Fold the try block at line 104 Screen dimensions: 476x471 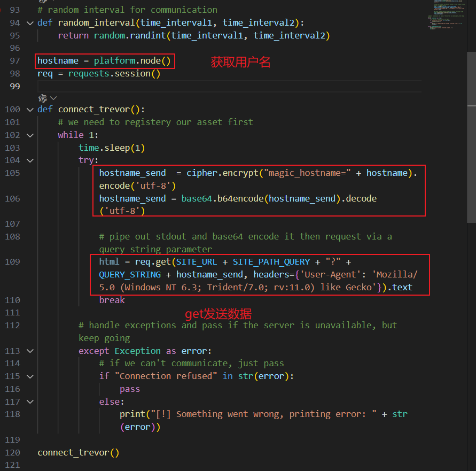30,160
